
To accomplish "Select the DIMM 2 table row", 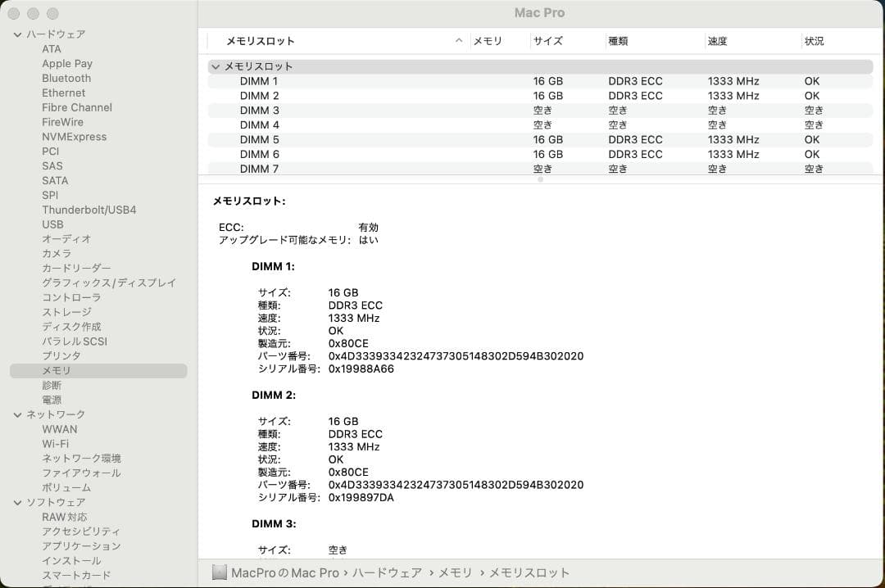I will (540, 96).
